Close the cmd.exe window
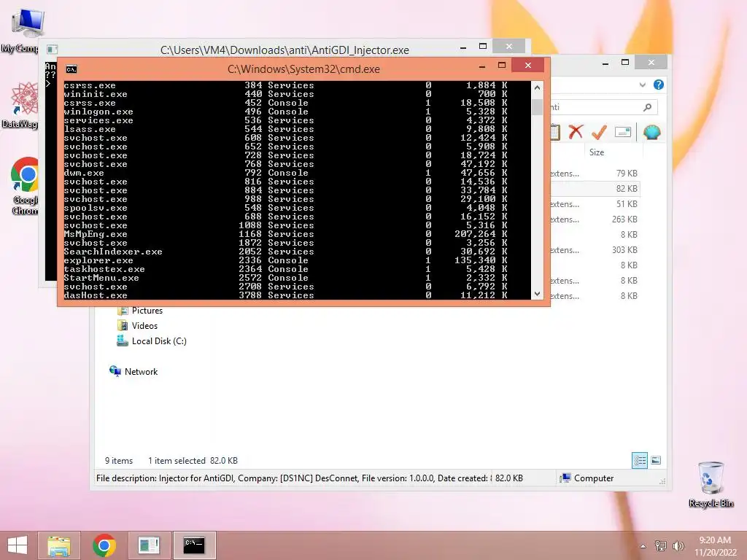 528,65
